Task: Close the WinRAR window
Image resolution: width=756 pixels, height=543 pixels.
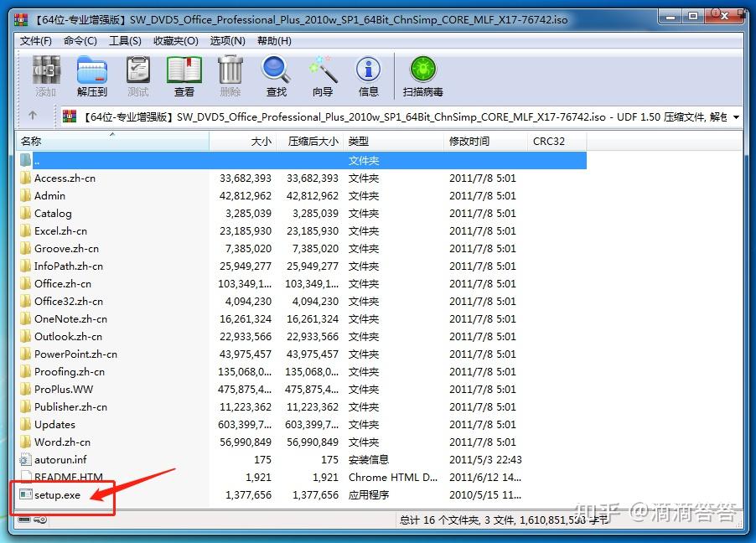Action: coord(724,17)
